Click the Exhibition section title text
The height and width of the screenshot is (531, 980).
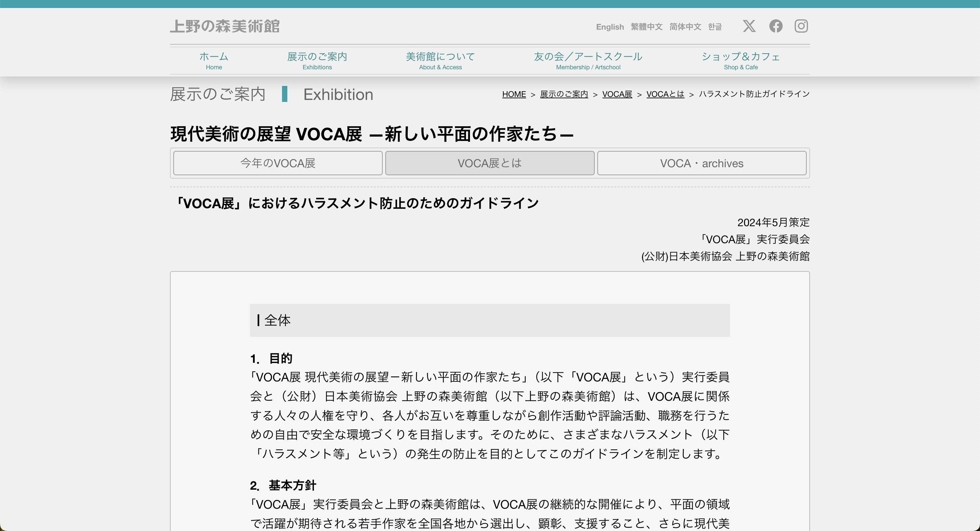pos(338,94)
